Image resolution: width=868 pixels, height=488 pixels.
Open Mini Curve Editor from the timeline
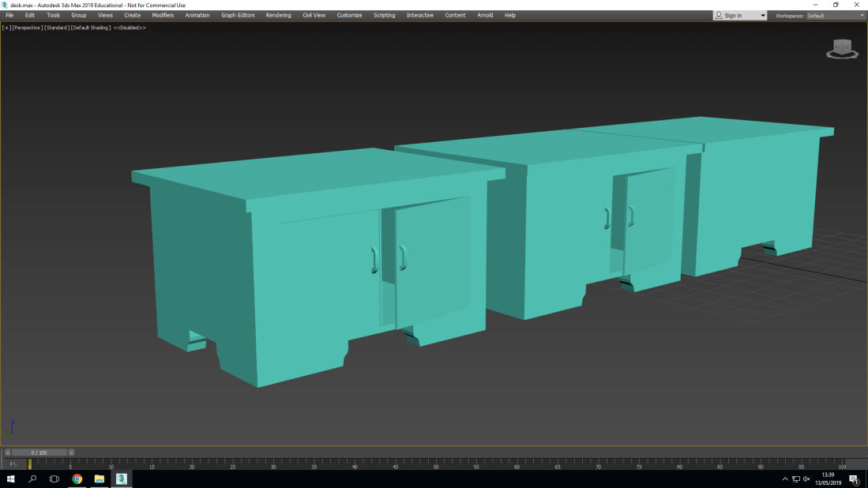pyautogui.click(x=13, y=464)
